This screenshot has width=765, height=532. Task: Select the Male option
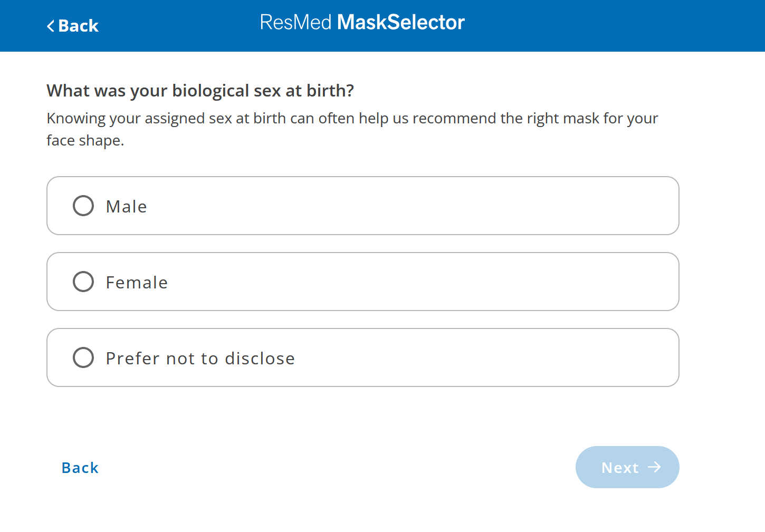pyautogui.click(x=127, y=206)
